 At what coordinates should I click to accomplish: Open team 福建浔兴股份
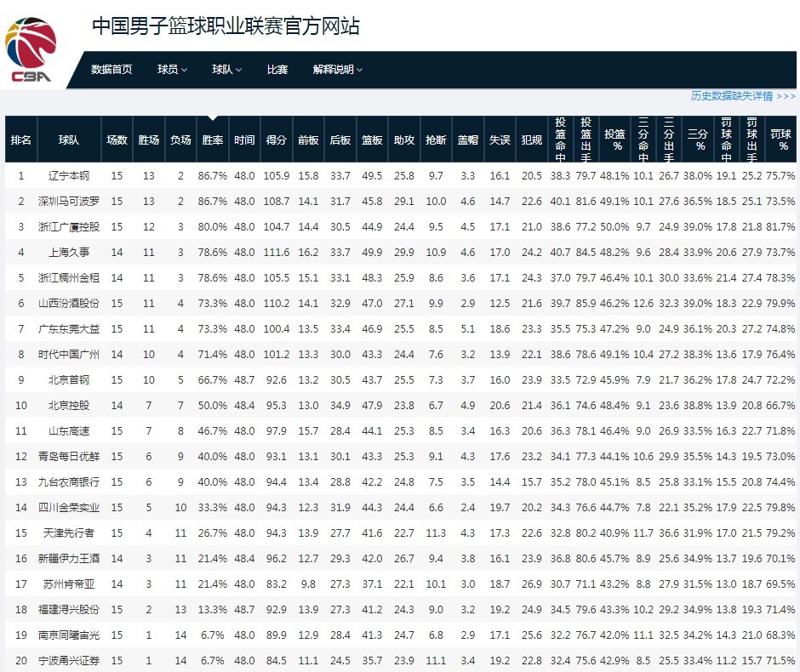(69, 609)
